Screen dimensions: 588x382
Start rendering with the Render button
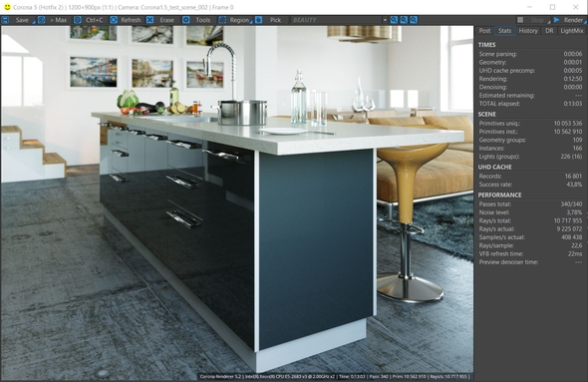click(568, 20)
